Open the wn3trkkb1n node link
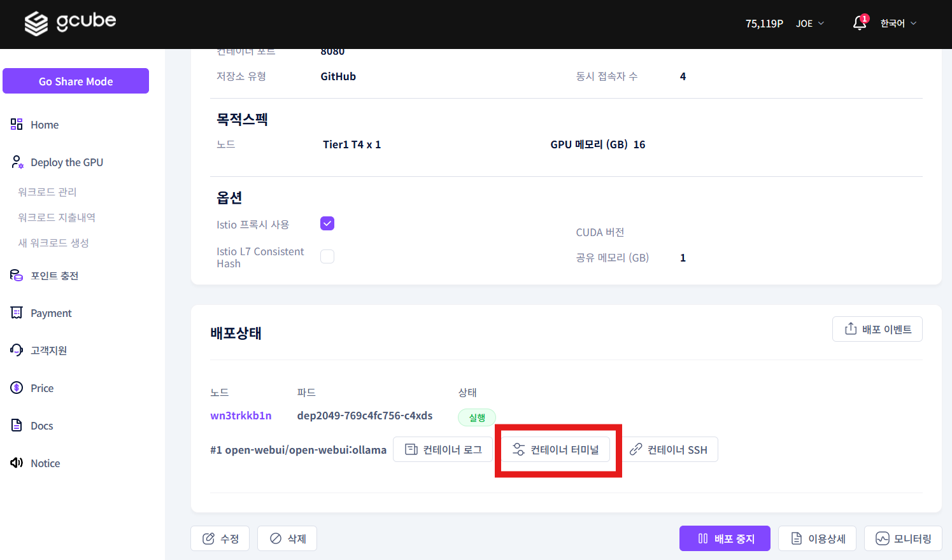Screen dimensions: 952x560 point(241,415)
